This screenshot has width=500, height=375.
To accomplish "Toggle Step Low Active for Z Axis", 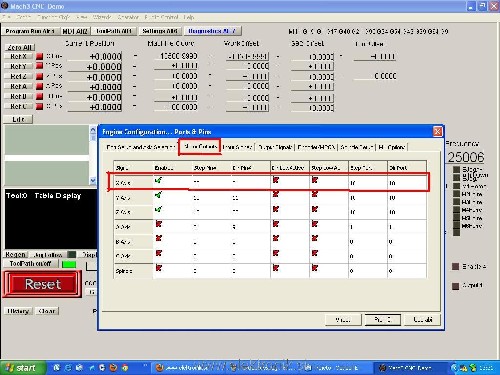I will pyautogui.click(x=315, y=209).
